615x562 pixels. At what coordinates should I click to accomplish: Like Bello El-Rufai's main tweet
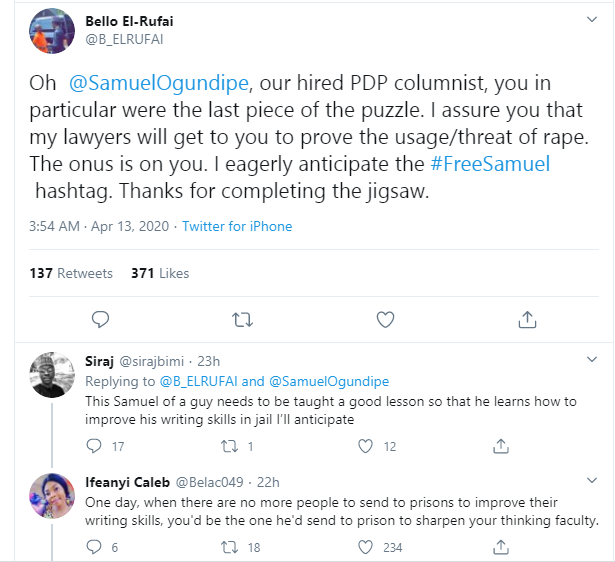[x=385, y=320]
